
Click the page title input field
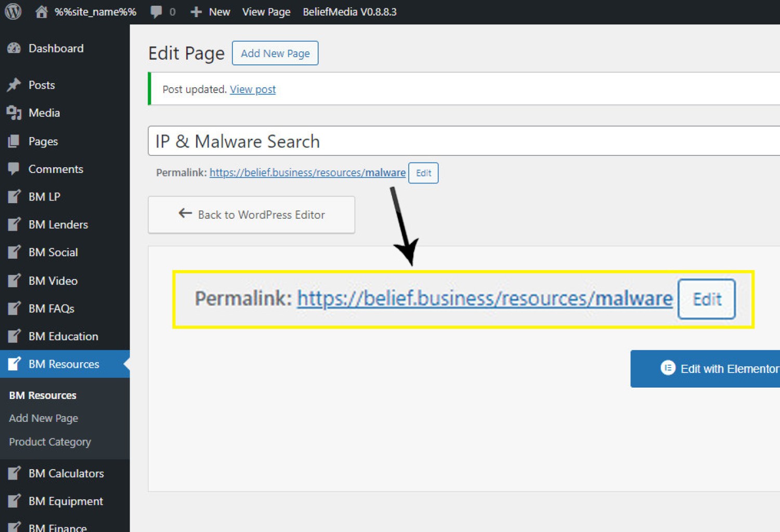click(x=463, y=141)
